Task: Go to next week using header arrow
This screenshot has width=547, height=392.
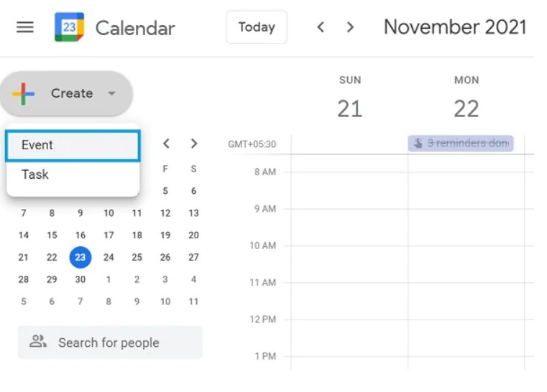Action: [x=350, y=27]
